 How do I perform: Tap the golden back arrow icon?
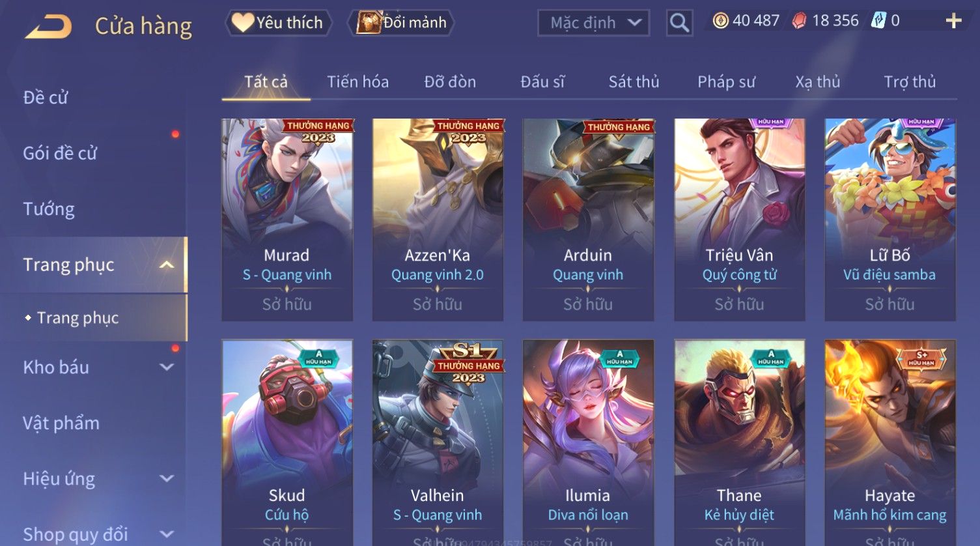click(48, 26)
